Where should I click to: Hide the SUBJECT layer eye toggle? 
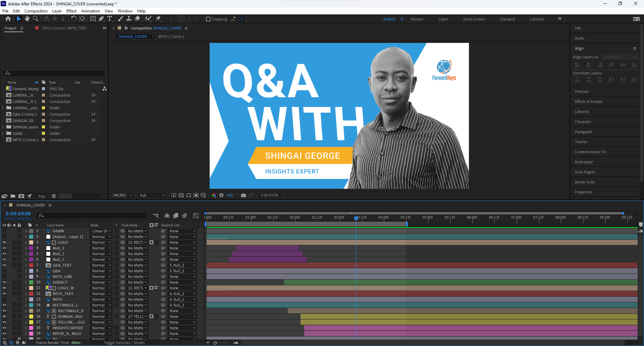tap(4, 282)
